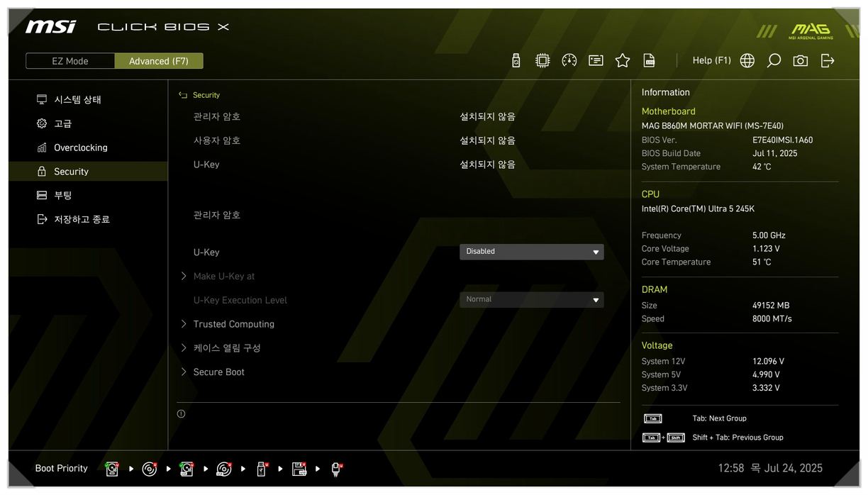Open the M-Flash USB update icon

pyautogui.click(x=516, y=61)
